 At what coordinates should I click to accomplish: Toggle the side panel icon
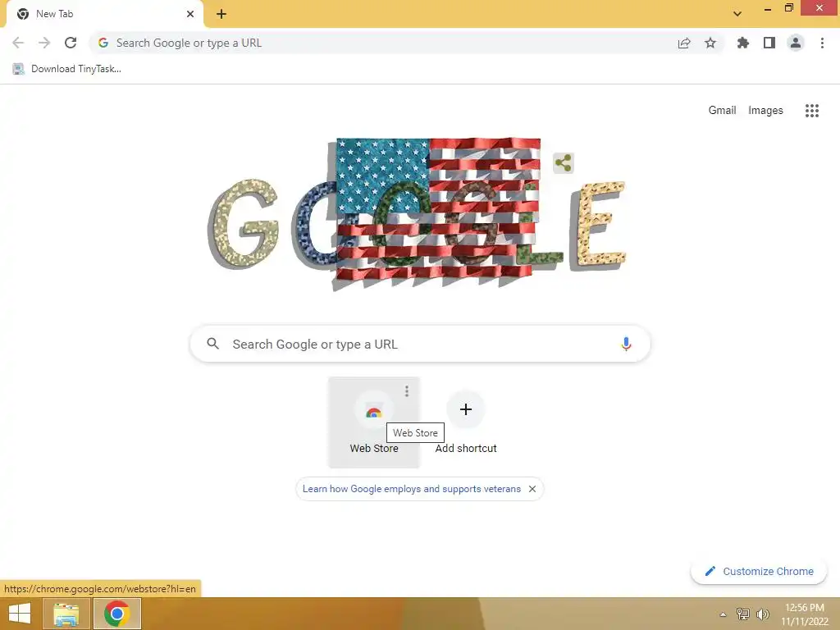tap(769, 43)
